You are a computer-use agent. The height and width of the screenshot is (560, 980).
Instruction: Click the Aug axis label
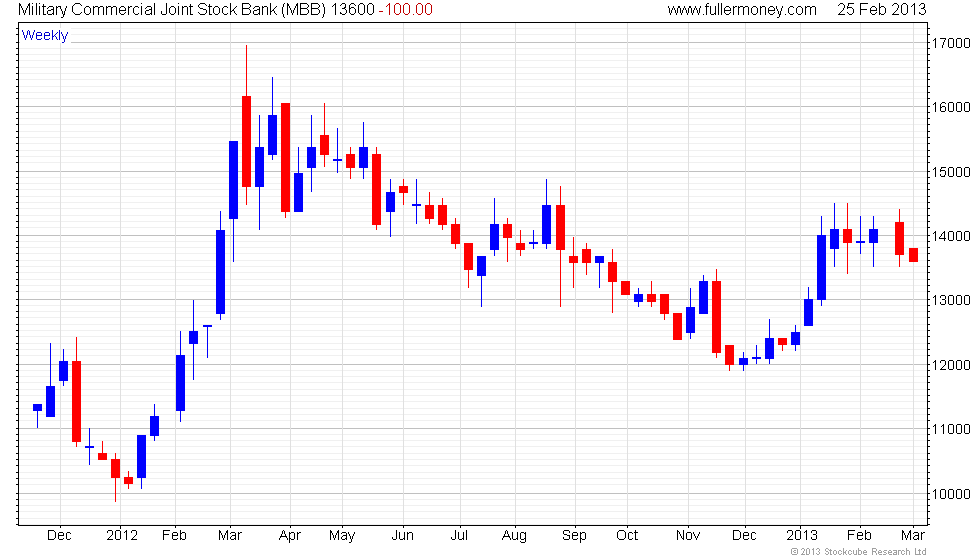pyautogui.click(x=514, y=536)
